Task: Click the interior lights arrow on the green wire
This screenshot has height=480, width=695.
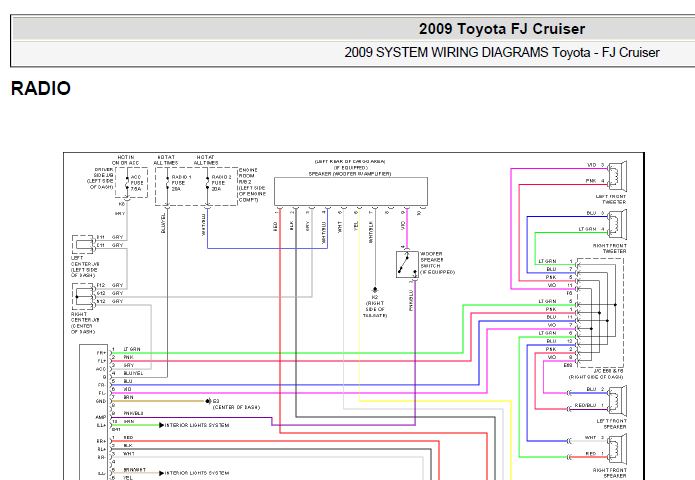Action: [162, 425]
